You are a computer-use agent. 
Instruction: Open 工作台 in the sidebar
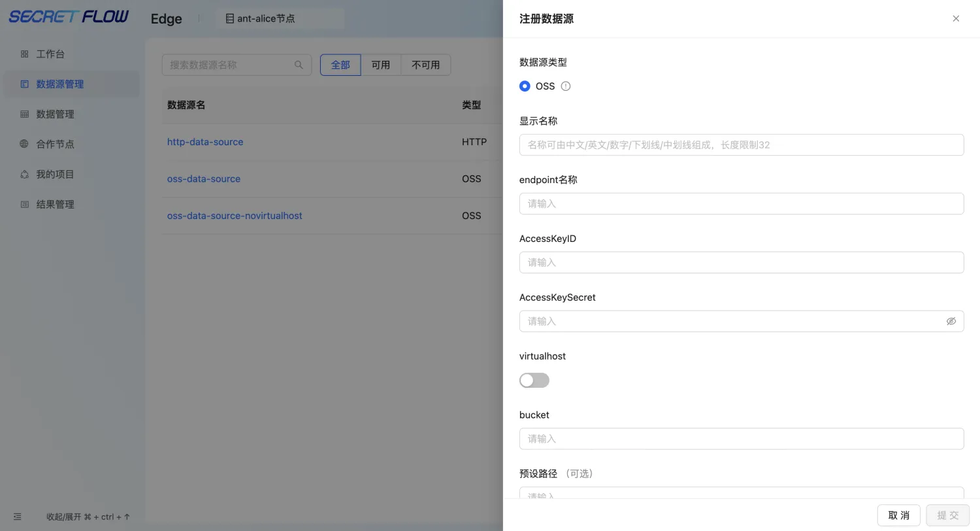point(72,54)
